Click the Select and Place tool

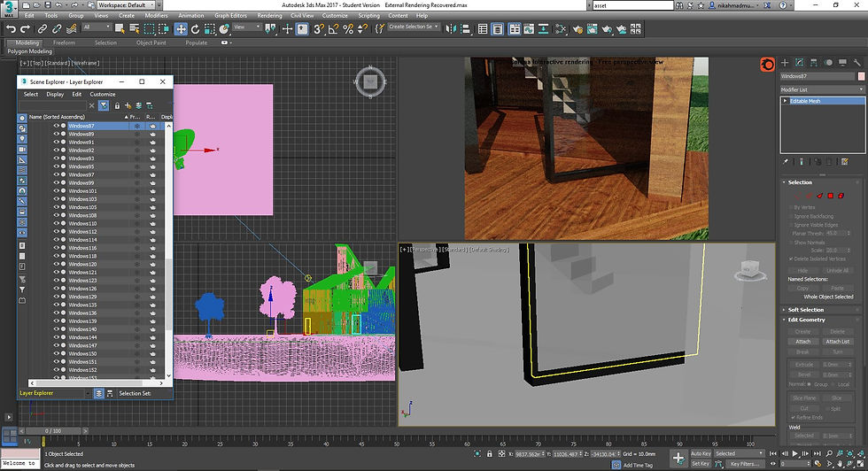pos(223,29)
